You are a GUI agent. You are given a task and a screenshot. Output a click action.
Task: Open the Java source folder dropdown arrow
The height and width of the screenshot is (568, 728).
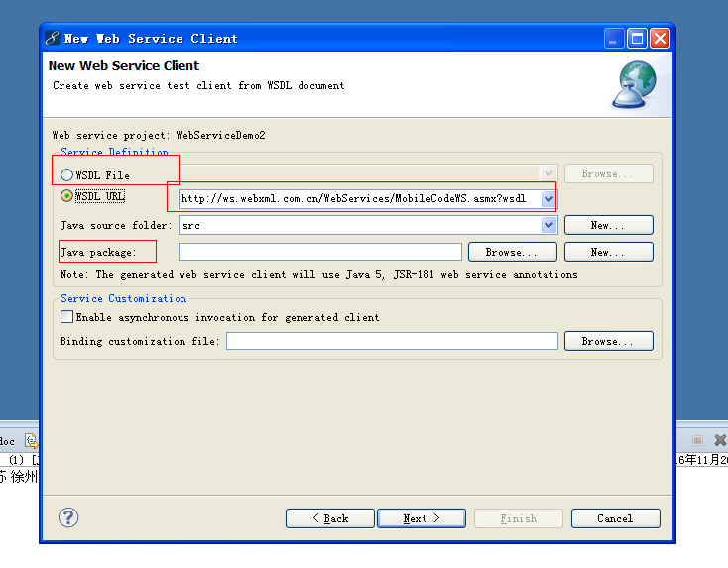tap(548, 226)
